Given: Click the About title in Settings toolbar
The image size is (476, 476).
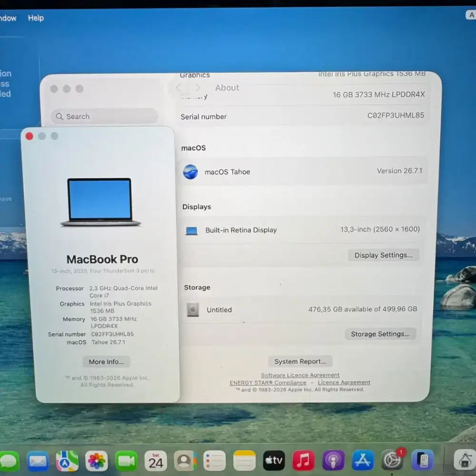Looking at the screenshot, I should (227, 88).
